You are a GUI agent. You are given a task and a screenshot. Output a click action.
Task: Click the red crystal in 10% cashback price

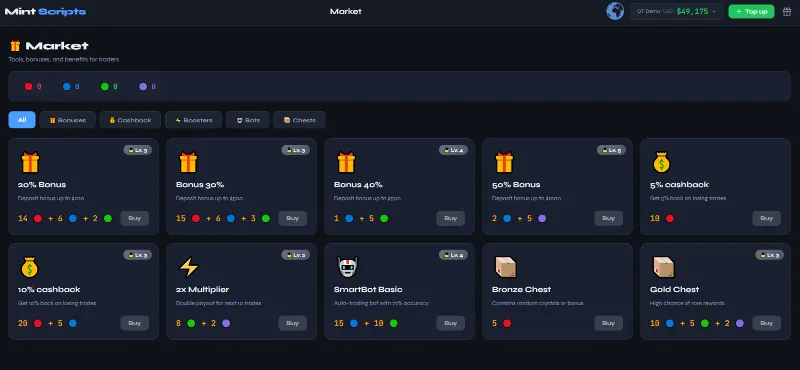pos(38,323)
